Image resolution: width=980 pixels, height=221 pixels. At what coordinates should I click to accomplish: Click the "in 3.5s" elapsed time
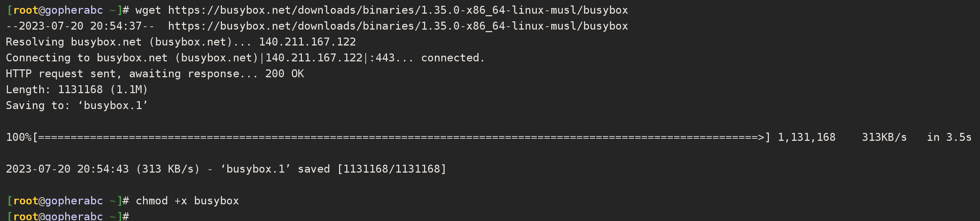(949, 138)
